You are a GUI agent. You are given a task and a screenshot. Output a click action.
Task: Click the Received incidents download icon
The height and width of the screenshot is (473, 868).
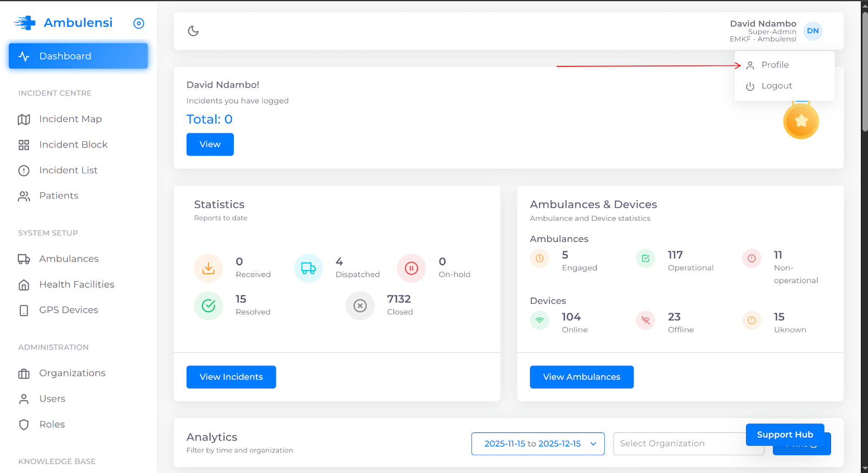(208, 268)
